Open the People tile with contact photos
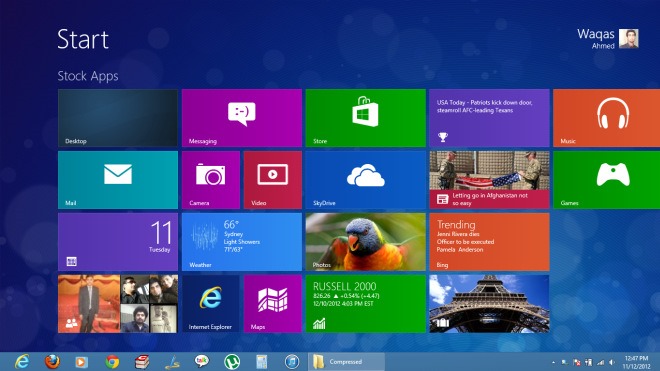This screenshot has height=371, width=660. point(118,304)
